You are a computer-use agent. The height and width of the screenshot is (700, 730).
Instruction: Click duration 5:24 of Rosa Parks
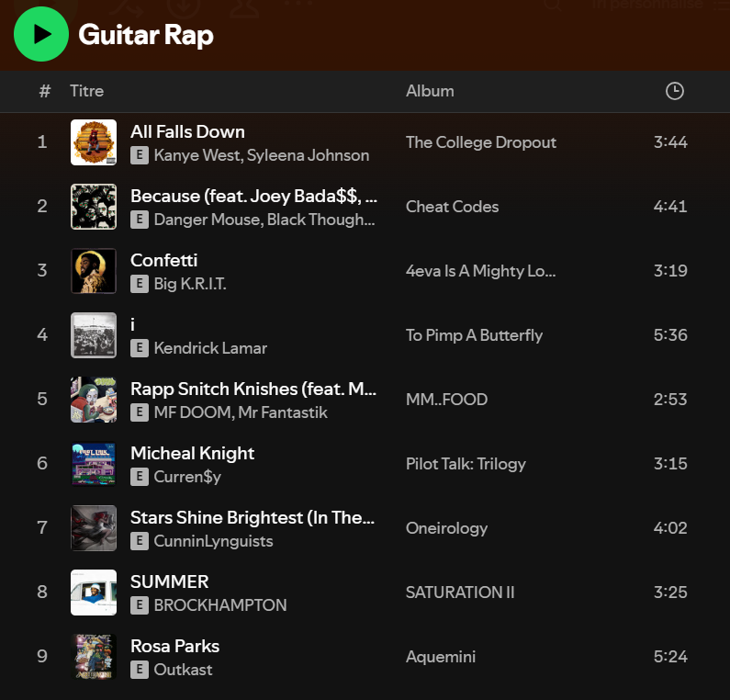pos(670,656)
